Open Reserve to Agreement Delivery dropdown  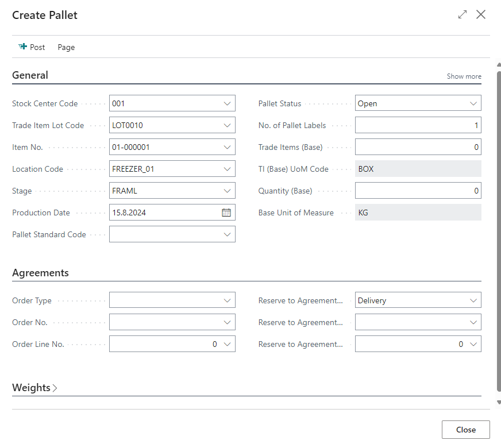[473, 300]
